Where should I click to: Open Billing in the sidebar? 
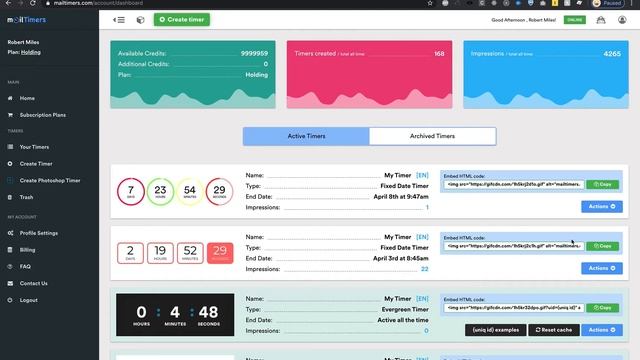[27, 250]
